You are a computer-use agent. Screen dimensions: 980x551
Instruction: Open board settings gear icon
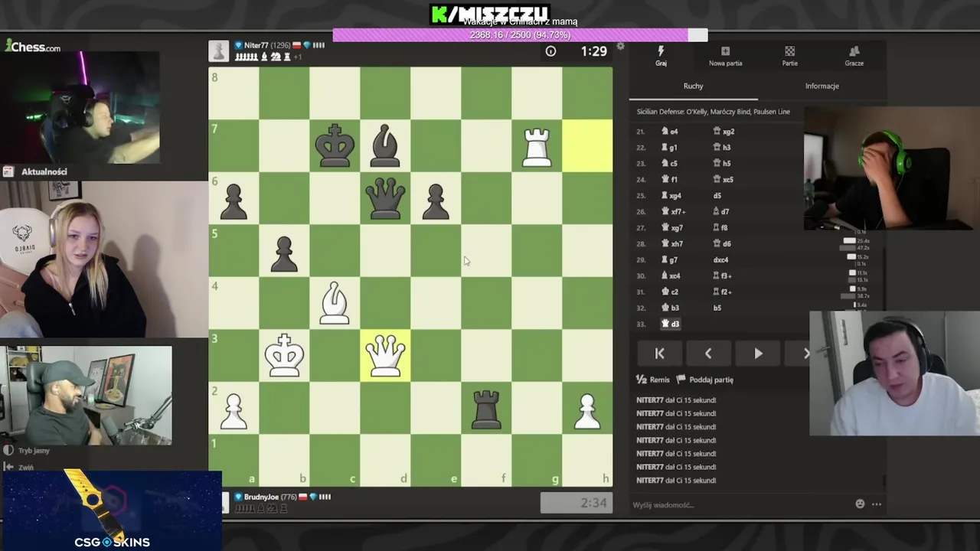pyautogui.click(x=620, y=47)
